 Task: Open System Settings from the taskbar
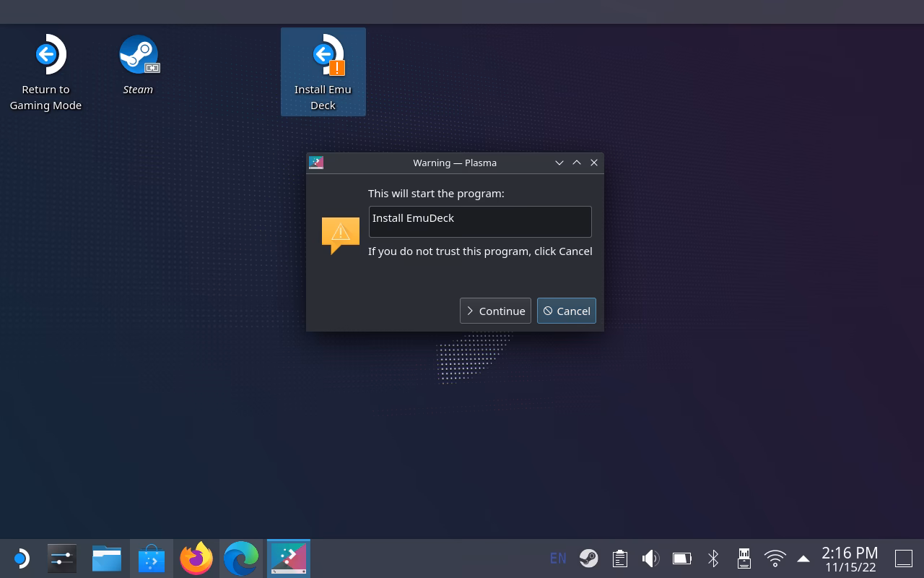pos(62,558)
